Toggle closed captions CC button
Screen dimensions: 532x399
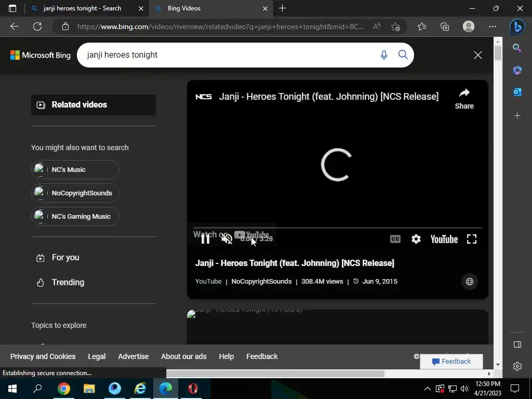pyautogui.click(x=395, y=239)
